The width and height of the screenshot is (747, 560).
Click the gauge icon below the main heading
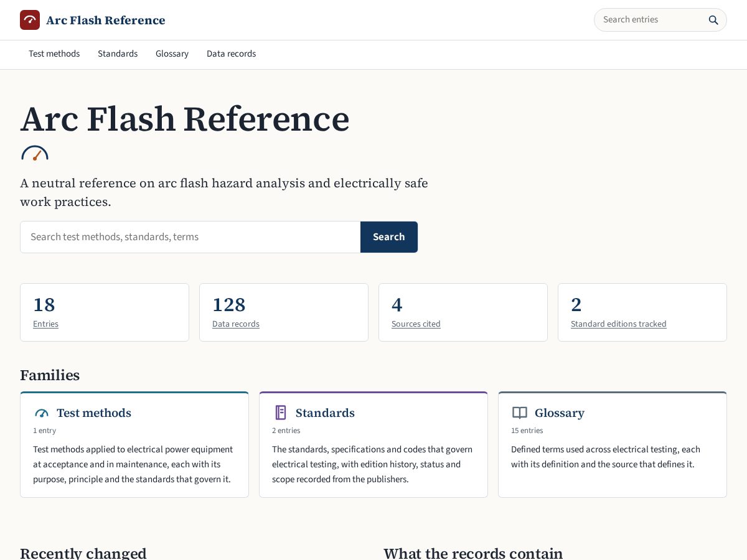click(35, 153)
